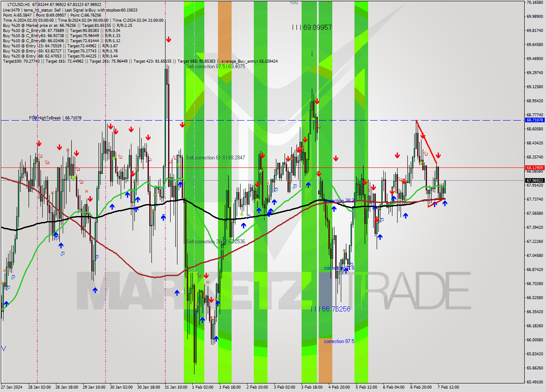Click the '6 Feb 20:00' time axis label

[421, 387]
